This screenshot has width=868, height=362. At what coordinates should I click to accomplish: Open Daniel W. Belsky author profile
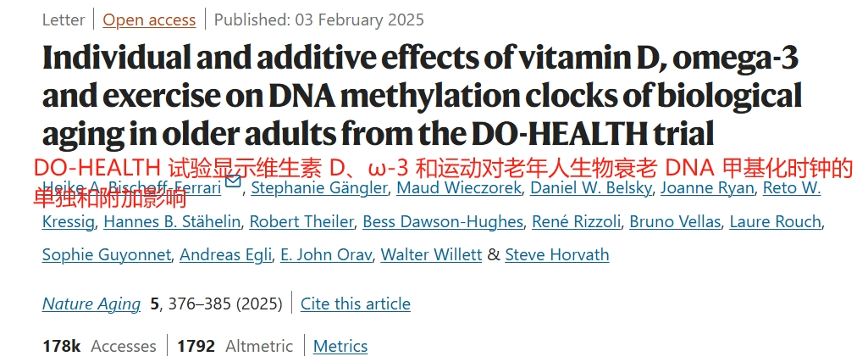point(590,188)
